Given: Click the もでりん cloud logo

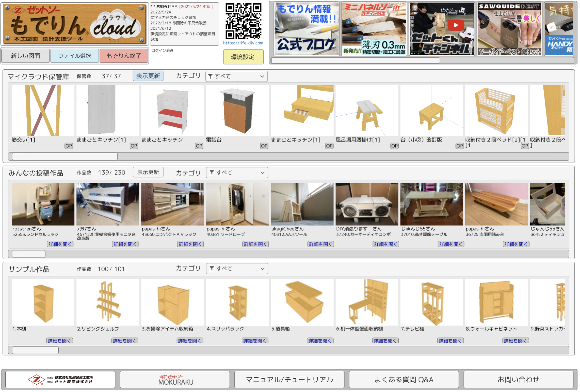Looking at the screenshot, I should click(75, 24).
